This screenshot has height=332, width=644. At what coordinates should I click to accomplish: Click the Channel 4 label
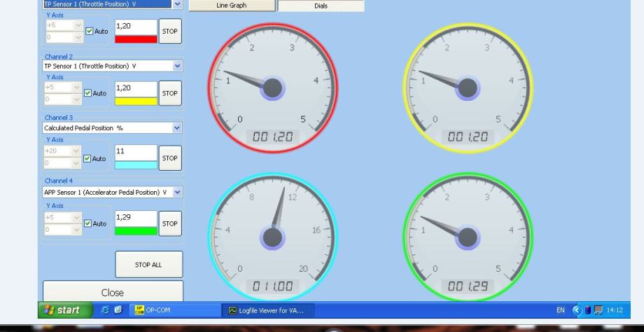pos(59,181)
